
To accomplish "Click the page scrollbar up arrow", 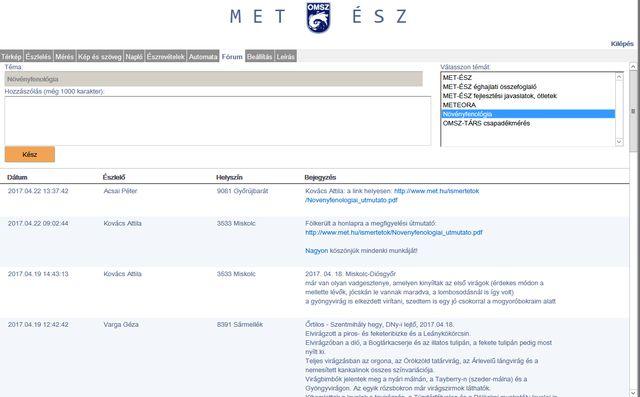I will (x=633, y=66).
